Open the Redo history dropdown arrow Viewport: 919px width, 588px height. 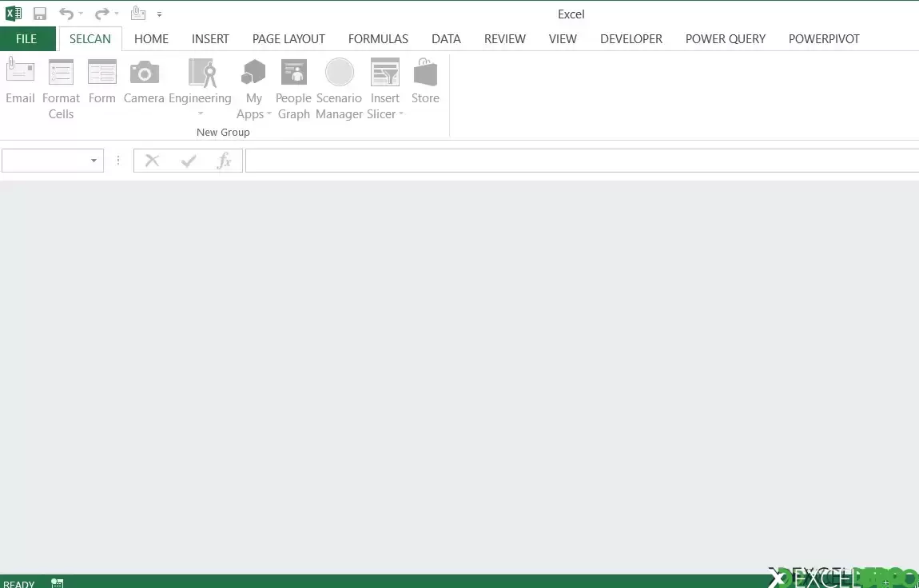point(117,14)
